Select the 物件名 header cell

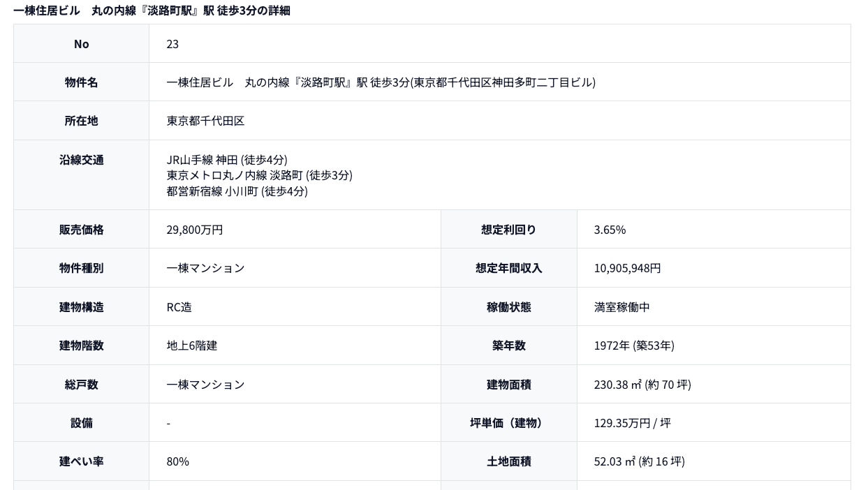coord(81,82)
